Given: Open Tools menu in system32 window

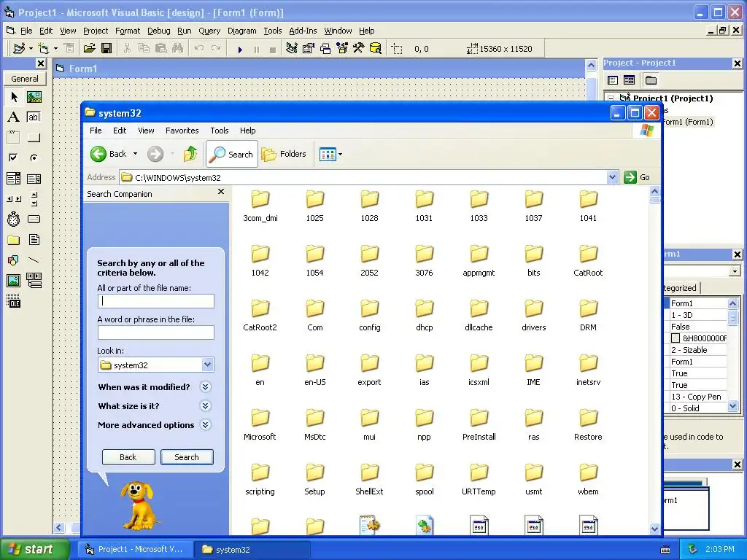Looking at the screenshot, I should pyautogui.click(x=219, y=131).
